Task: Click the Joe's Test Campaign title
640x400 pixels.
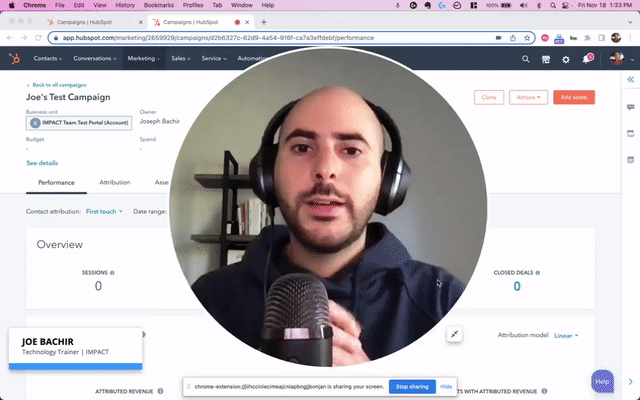Action: pos(68,97)
